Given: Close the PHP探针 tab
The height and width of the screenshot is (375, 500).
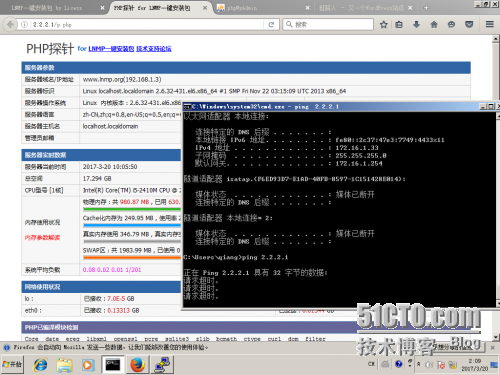Looking at the screenshot, I should [205, 8].
